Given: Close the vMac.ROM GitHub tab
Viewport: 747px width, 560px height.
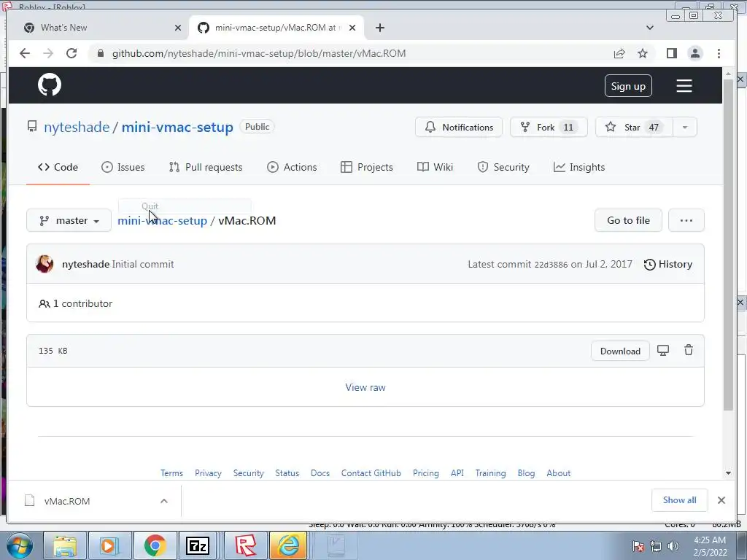Looking at the screenshot, I should click(352, 28).
